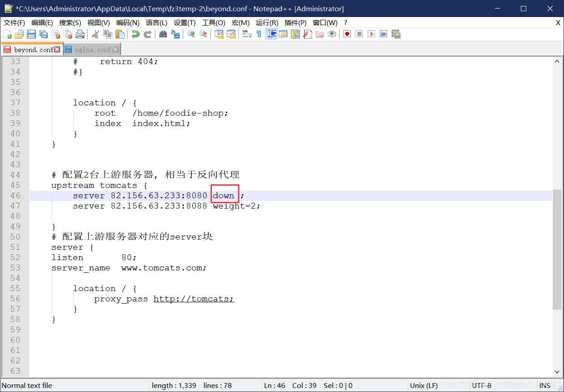Undo the last edit with the green arrow

point(135,34)
